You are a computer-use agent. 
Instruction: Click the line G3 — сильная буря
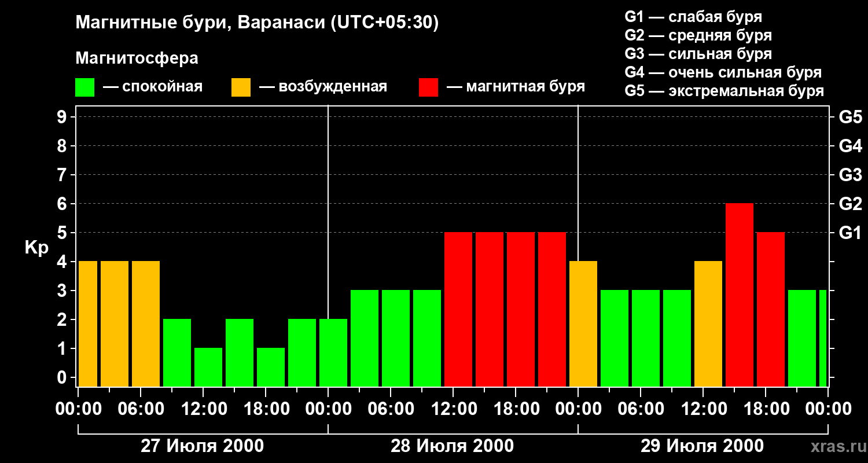point(698,54)
